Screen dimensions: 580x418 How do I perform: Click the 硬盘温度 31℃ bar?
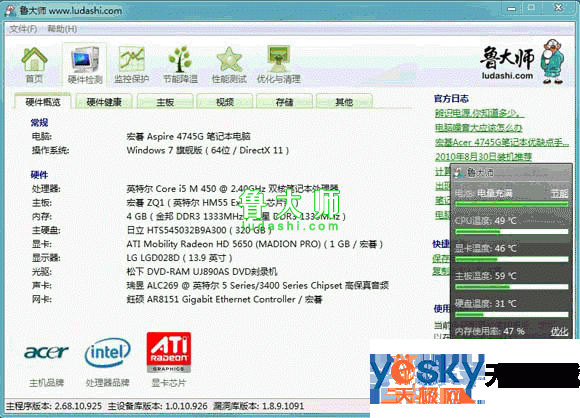[x=512, y=314]
